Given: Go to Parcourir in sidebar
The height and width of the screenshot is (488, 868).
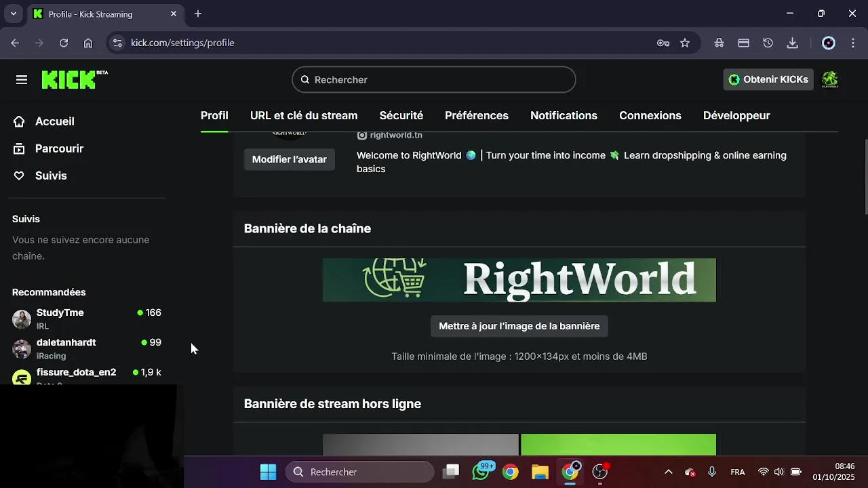Looking at the screenshot, I should [x=60, y=148].
